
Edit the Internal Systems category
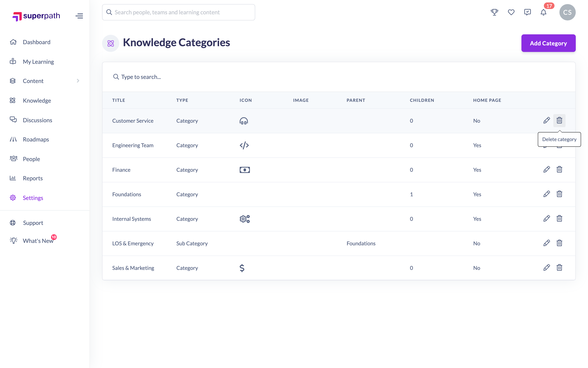click(546, 219)
